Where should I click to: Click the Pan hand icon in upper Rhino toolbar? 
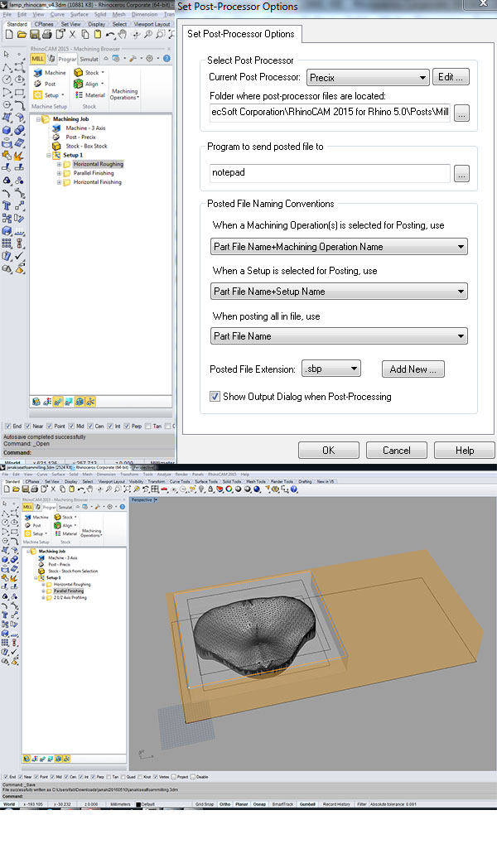tap(123, 34)
